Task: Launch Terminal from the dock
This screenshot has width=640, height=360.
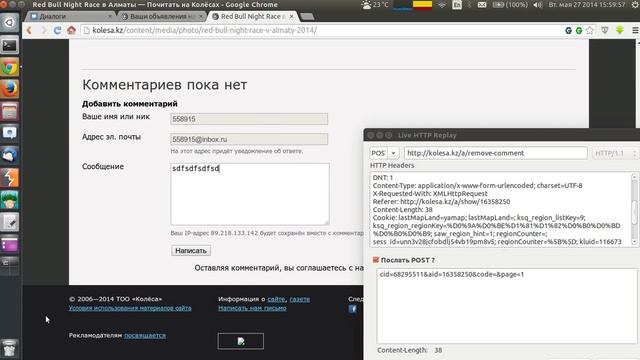Action: tap(9, 45)
